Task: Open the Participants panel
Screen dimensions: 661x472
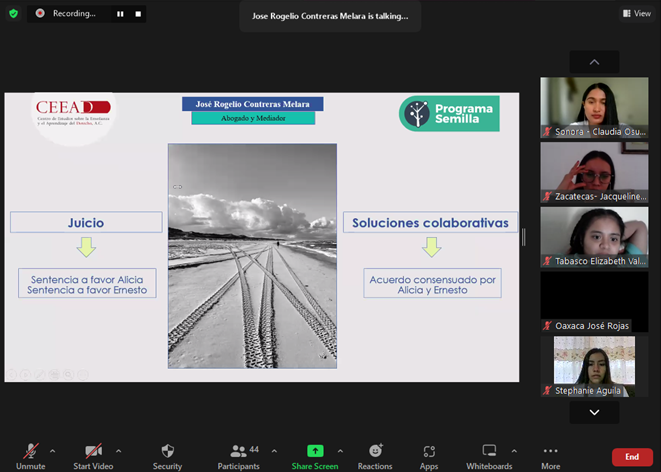Action: pos(239,457)
